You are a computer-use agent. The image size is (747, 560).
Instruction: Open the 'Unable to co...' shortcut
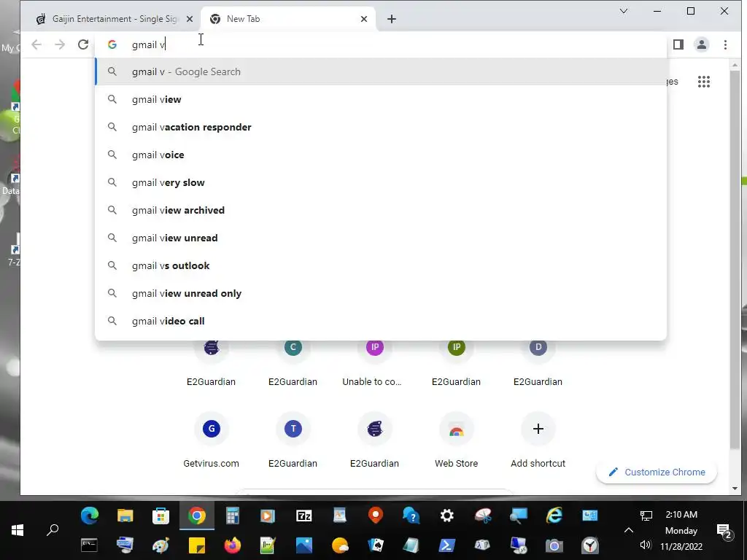click(374, 362)
